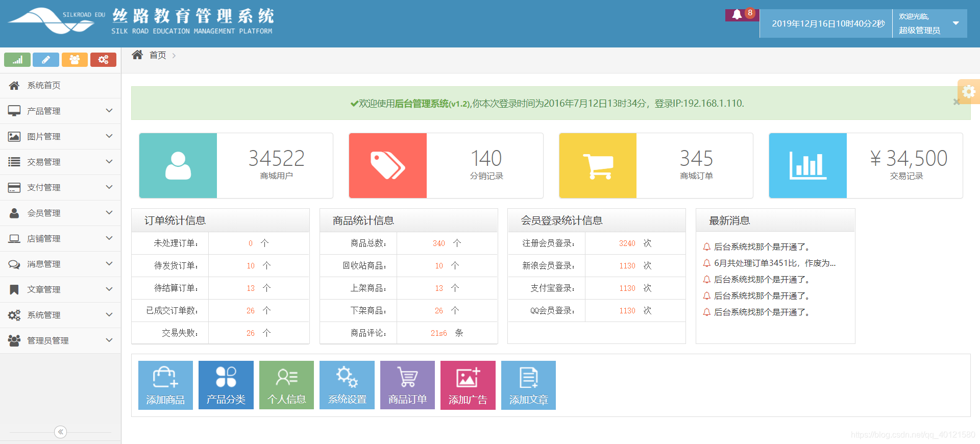Image resolution: width=980 pixels, height=444 pixels.
Task: Click the 待结算订单 count 13
Action: tap(251, 288)
